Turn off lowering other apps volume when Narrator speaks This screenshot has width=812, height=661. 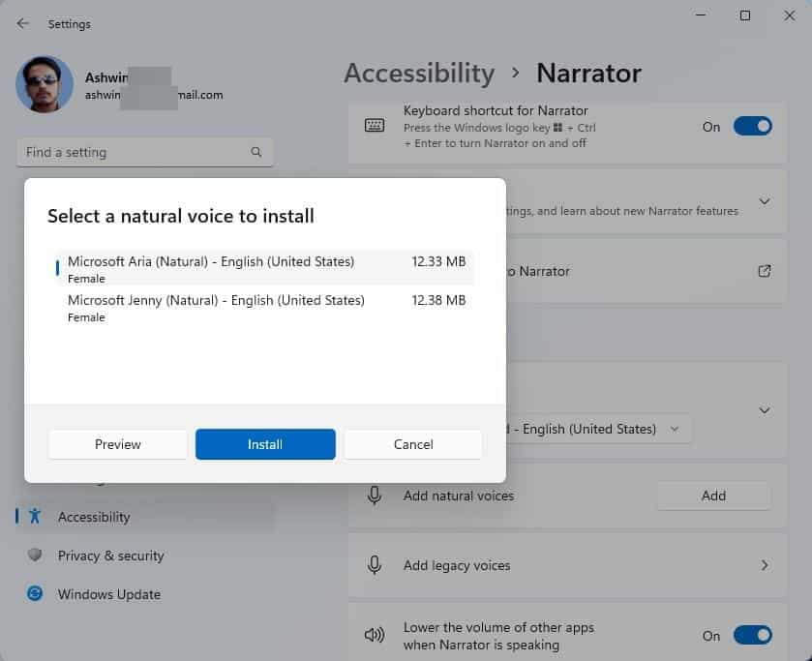(752, 635)
